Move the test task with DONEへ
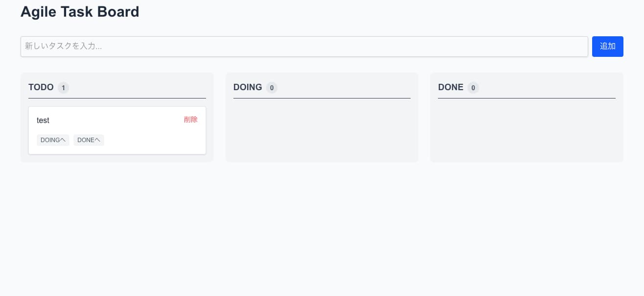This screenshot has height=296, width=644. (89, 140)
